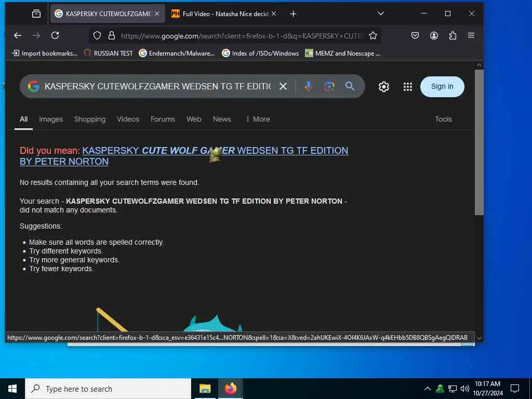Close the KASPERSKY CUTEWOLFZGAMER tab
532x399 pixels.
click(x=157, y=14)
